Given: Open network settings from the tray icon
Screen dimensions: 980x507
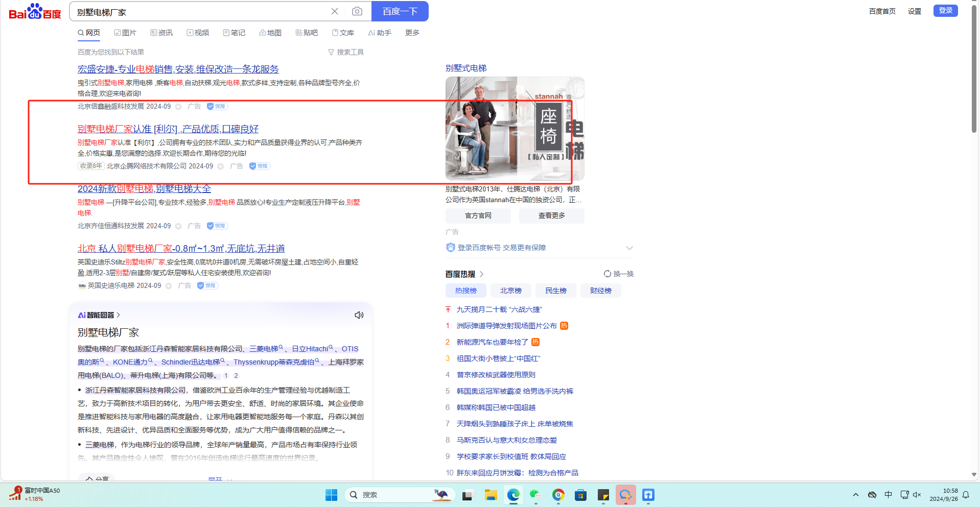Looking at the screenshot, I should click(904, 495).
